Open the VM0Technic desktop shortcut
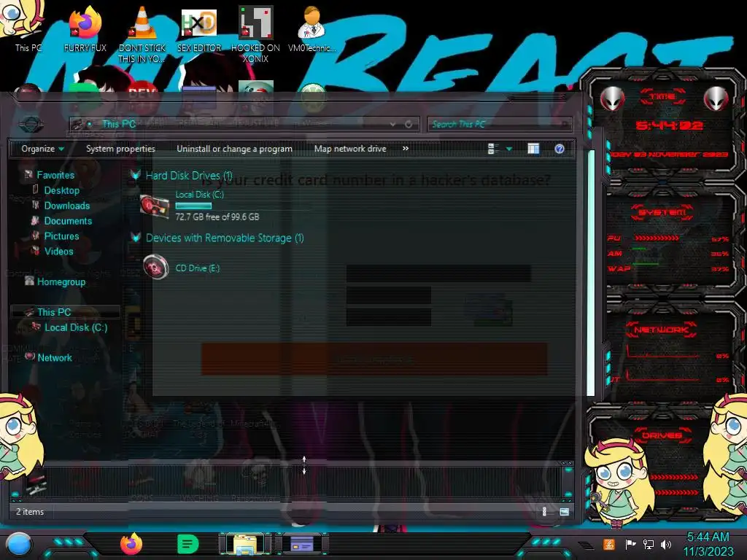This screenshot has width=747, height=560. pos(312,28)
